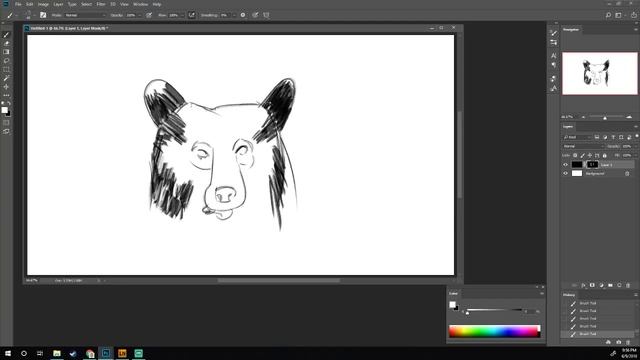Select the Move tool
The width and height of the screenshot is (640, 360).
tap(6, 87)
